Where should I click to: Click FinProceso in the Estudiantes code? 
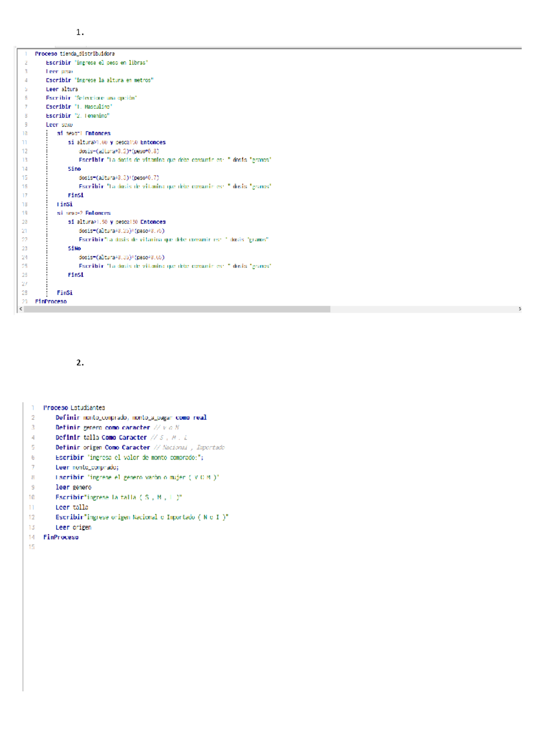[x=61, y=537]
